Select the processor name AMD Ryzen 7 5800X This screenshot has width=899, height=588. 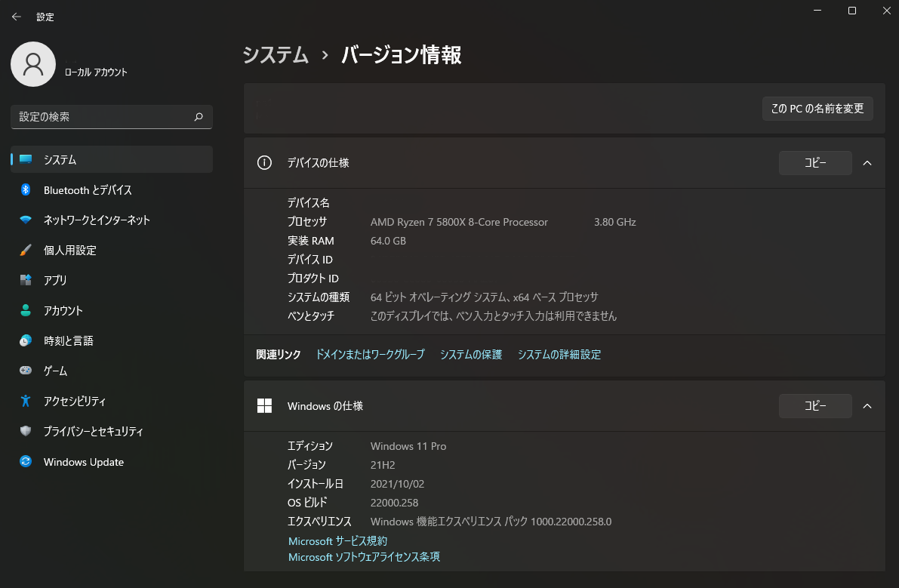459,223
